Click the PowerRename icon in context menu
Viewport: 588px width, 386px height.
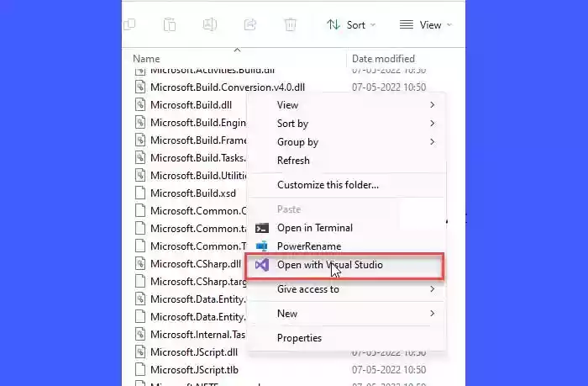tap(262, 246)
